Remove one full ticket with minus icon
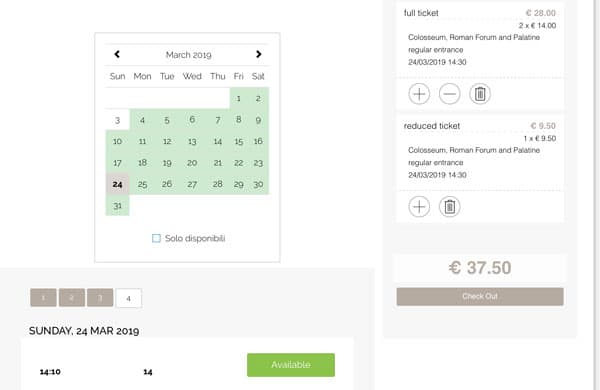Screen dimensions: 600x390 pyautogui.click(x=450, y=94)
